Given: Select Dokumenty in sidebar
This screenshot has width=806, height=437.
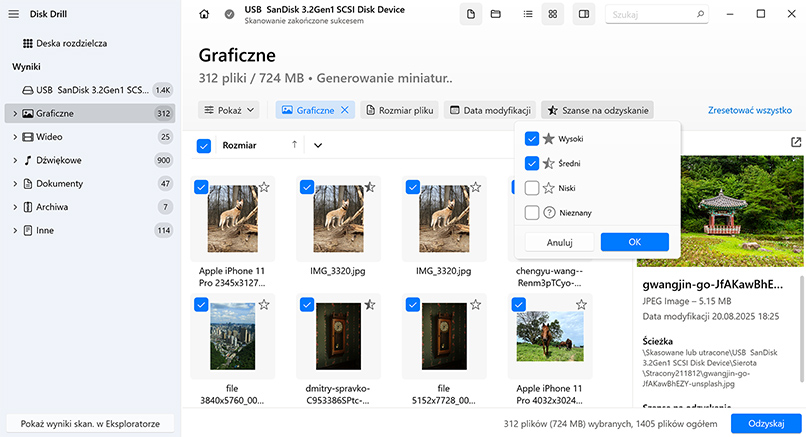Looking at the screenshot, I should pyautogui.click(x=90, y=184).
